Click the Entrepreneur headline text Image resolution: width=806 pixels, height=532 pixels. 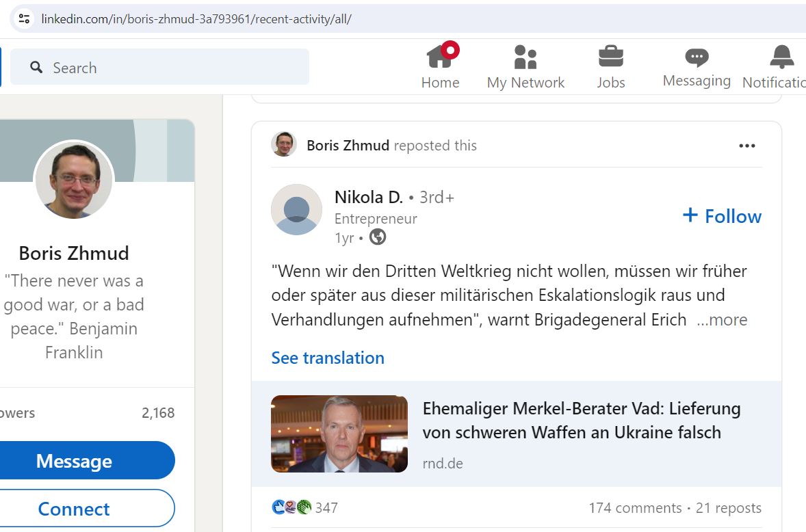[x=376, y=219]
